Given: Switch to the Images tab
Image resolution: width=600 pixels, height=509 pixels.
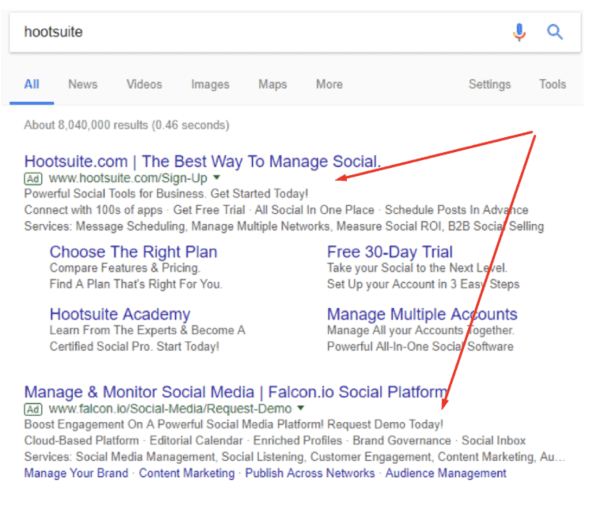Looking at the screenshot, I should [x=210, y=84].
